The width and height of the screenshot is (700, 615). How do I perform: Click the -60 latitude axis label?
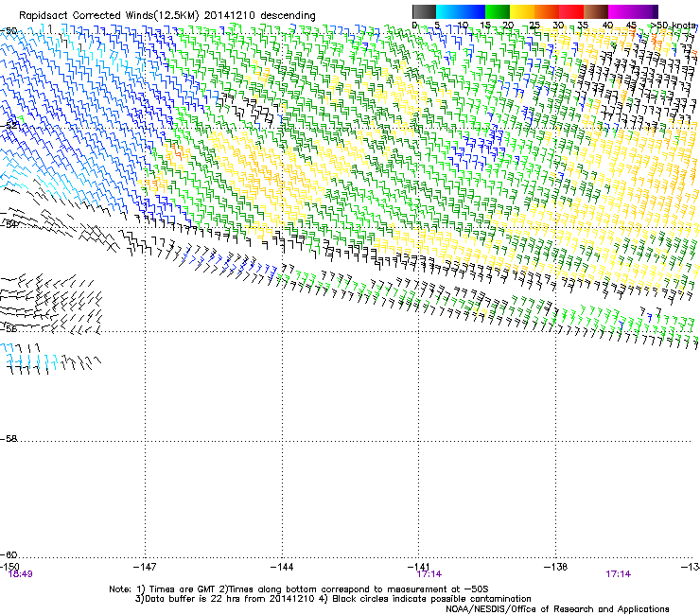(x=9, y=555)
